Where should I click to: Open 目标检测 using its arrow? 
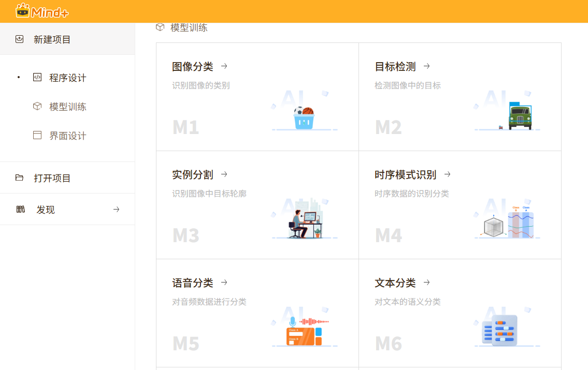click(426, 66)
